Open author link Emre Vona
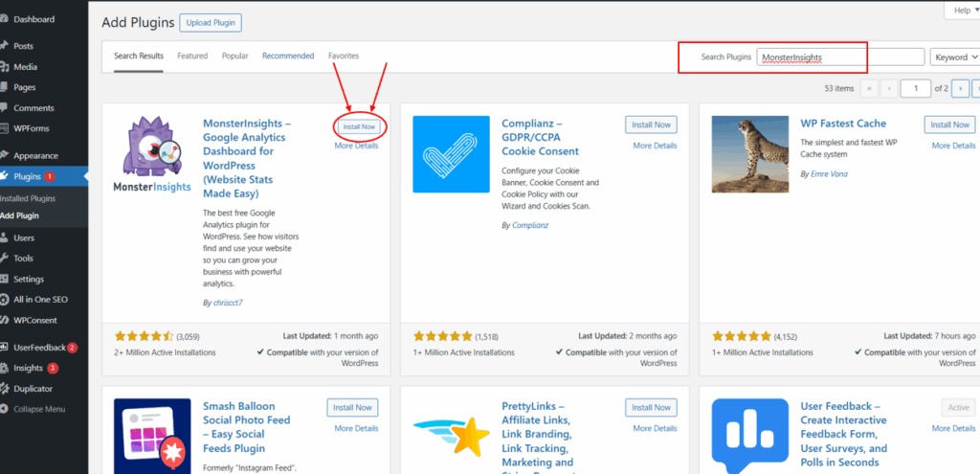The image size is (980, 474). [829, 174]
